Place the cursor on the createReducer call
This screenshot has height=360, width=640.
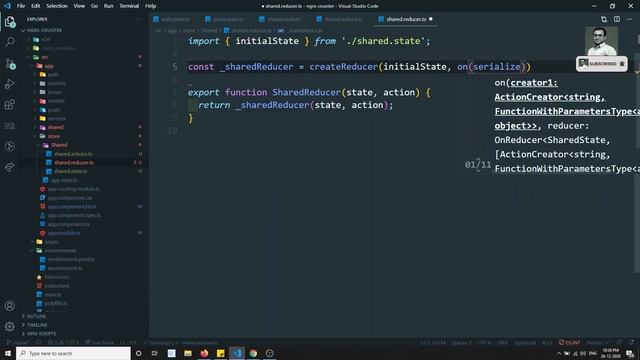click(343, 67)
